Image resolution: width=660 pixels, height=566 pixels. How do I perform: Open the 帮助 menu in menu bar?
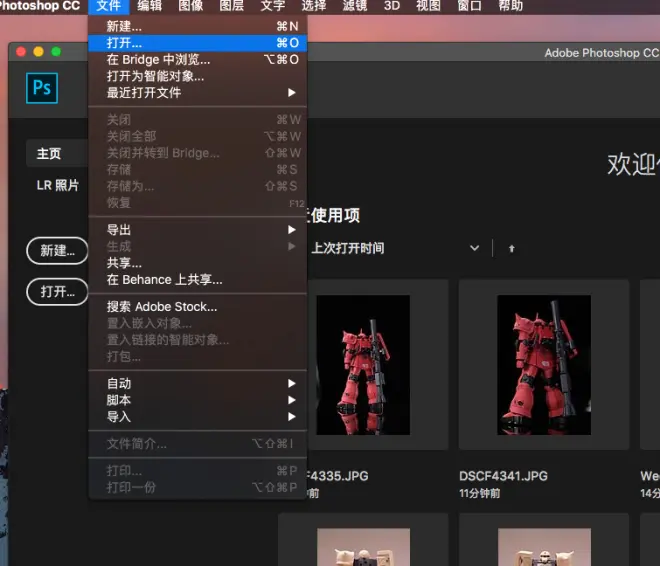pos(511,6)
